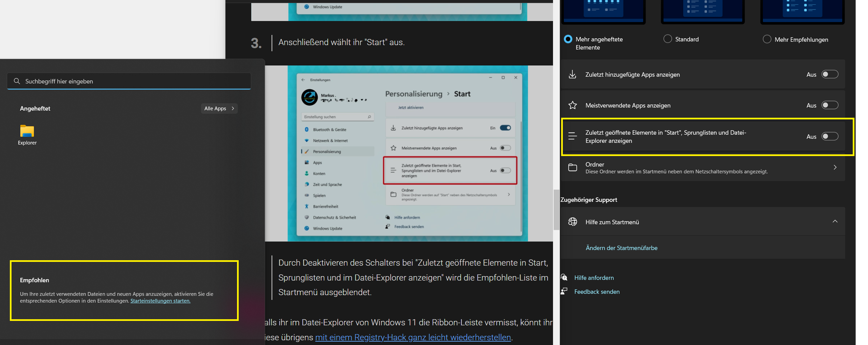
Task: Toggle Zuletzt hinzugefügte Apps anzeigen switch
Action: [x=830, y=74]
